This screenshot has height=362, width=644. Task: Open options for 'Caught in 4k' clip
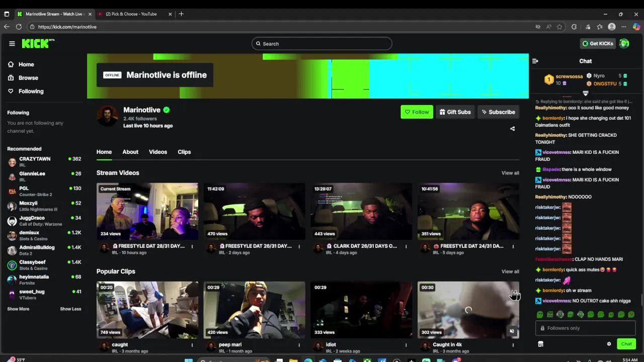513,345
